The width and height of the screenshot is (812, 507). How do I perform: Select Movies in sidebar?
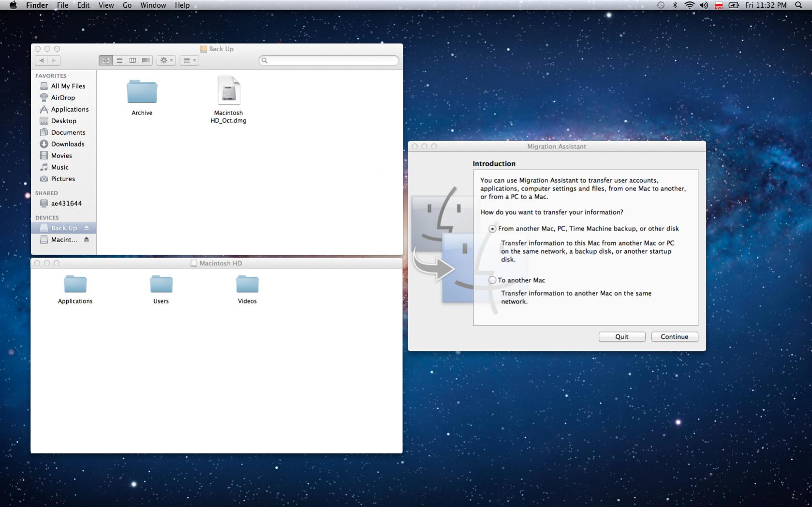(63, 156)
